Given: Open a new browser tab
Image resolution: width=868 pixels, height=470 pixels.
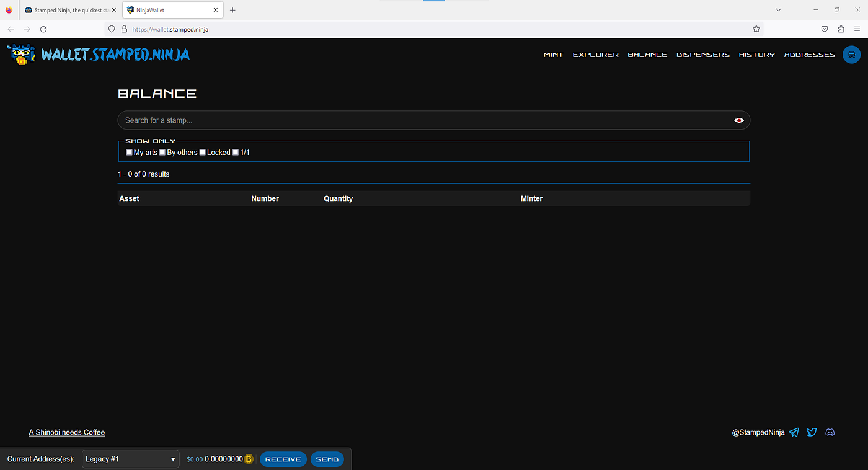Looking at the screenshot, I should tap(232, 10).
